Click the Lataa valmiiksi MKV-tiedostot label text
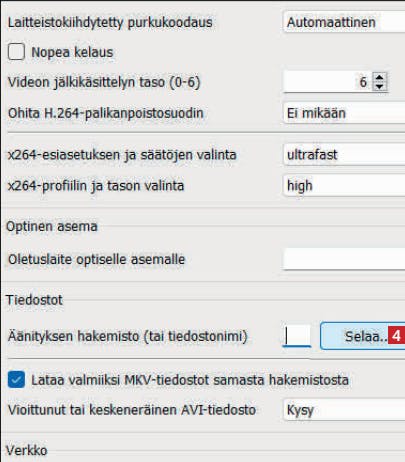 190,380
